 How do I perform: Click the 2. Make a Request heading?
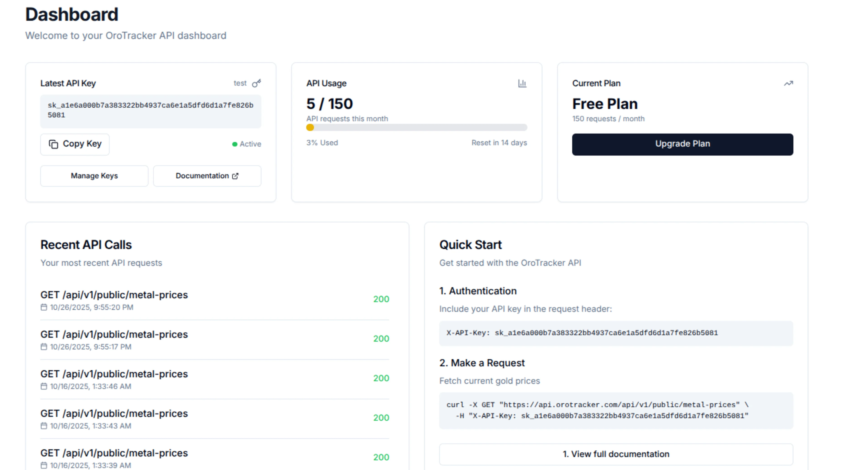[x=482, y=363]
